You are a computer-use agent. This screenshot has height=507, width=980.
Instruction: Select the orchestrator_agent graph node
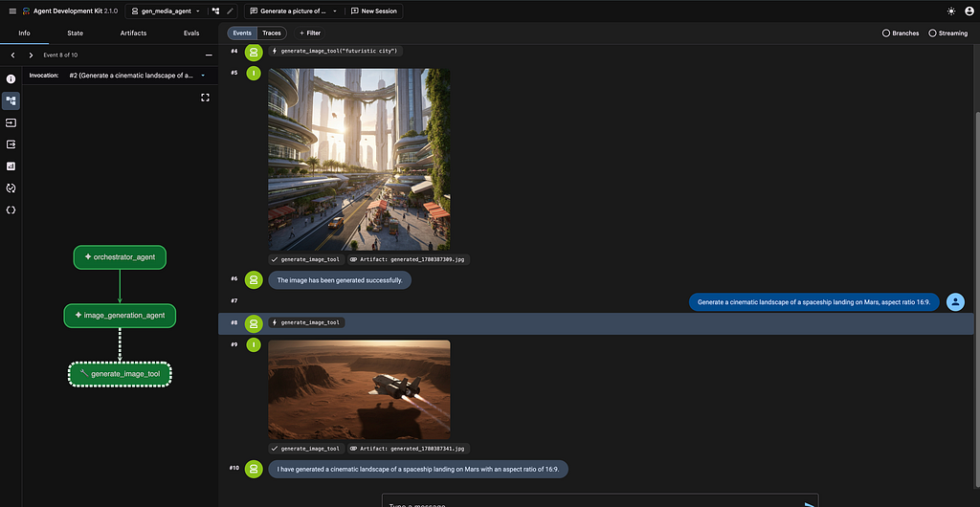pyautogui.click(x=120, y=257)
